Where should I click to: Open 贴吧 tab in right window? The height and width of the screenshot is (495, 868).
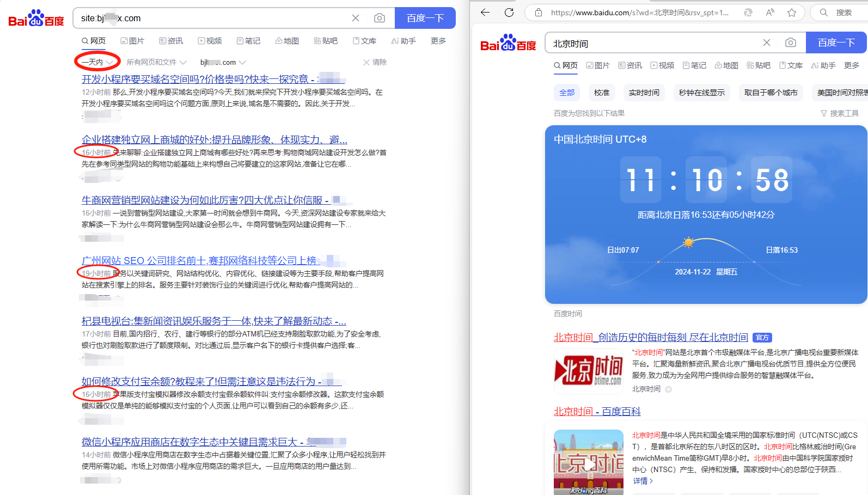[x=759, y=65]
